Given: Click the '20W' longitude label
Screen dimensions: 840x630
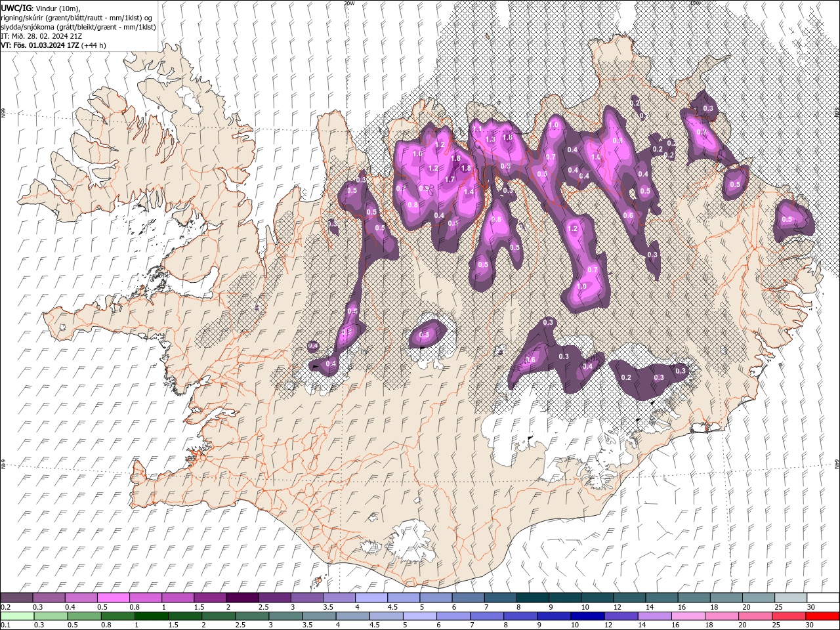Looking at the screenshot, I should (x=349, y=3).
